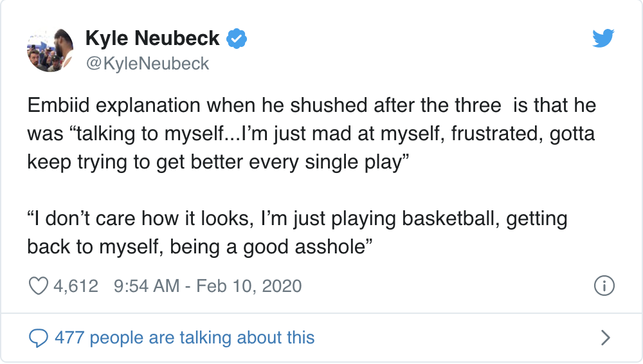This screenshot has height=364, width=643.
Task: Click the word "Embiid" starting the tweet
Action: pos(59,105)
